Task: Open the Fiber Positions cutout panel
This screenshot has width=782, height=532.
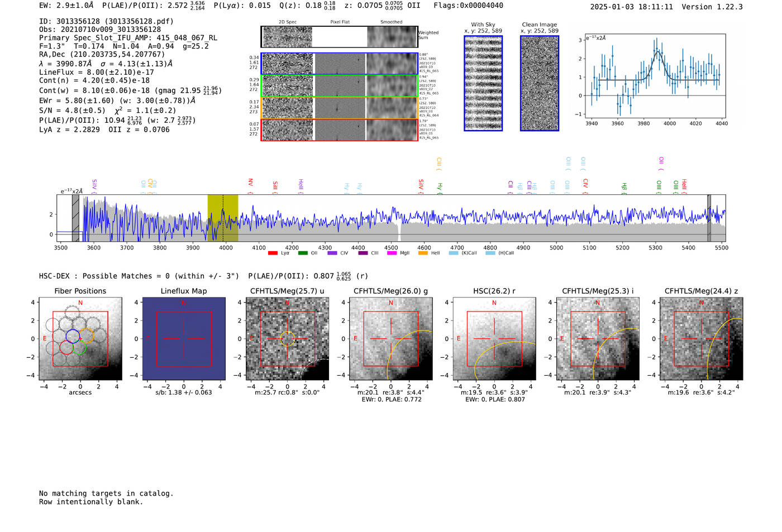Action: tap(80, 339)
